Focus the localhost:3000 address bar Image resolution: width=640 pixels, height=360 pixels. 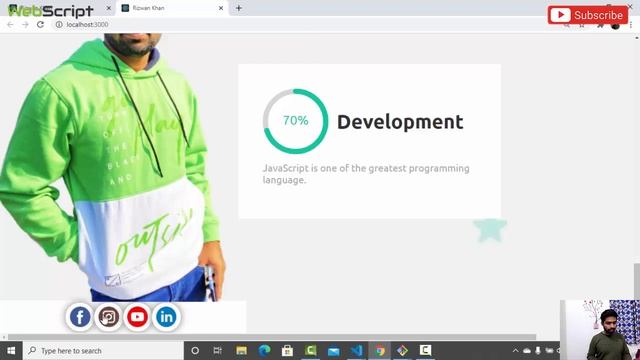point(87,24)
